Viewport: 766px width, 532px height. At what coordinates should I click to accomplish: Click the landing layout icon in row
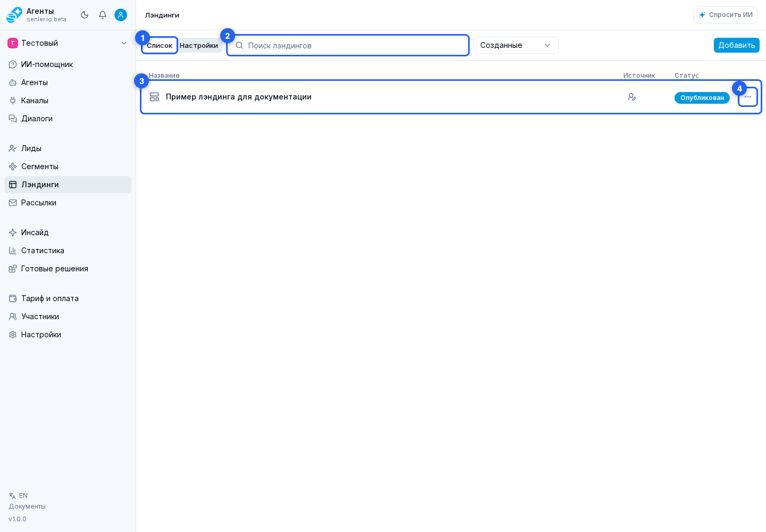[x=154, y=97]
